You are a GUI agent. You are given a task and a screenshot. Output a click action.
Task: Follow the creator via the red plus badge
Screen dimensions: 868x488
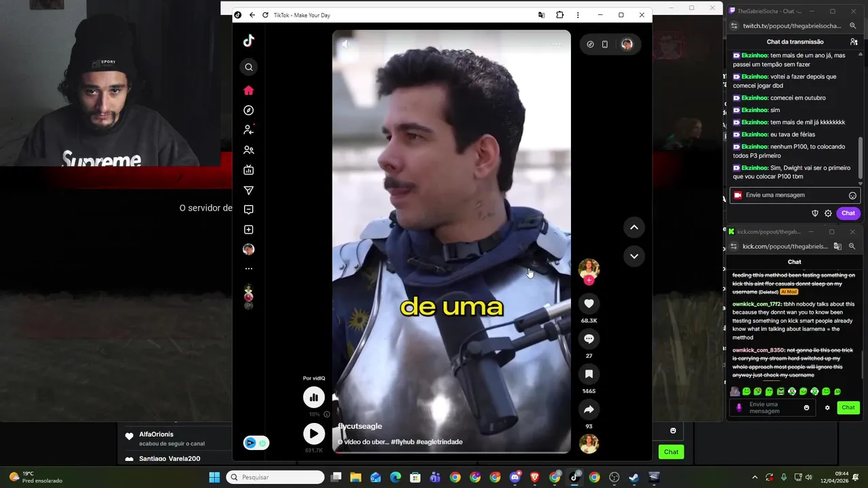[589, 281]
